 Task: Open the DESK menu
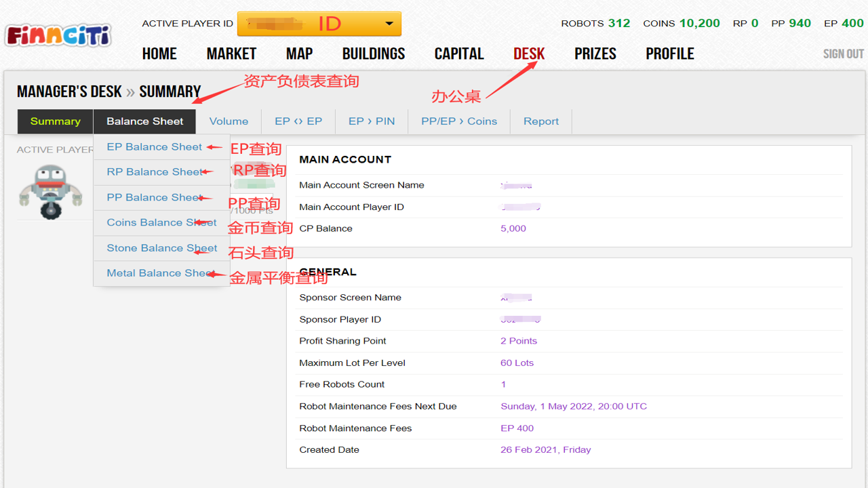pyautogui.click(x=529, y=54)
